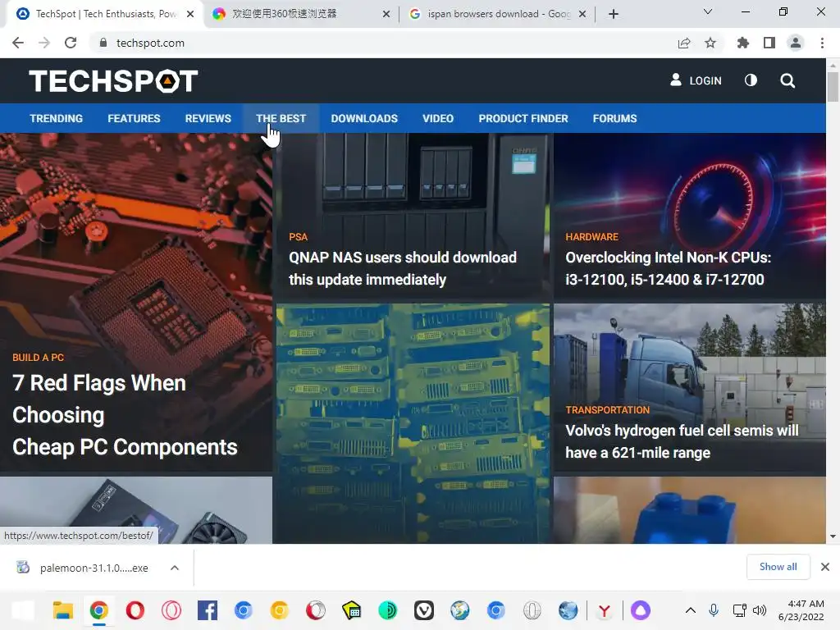Open the Windows Start button
Screen dimensions: 840x630
tap(24, 610)
